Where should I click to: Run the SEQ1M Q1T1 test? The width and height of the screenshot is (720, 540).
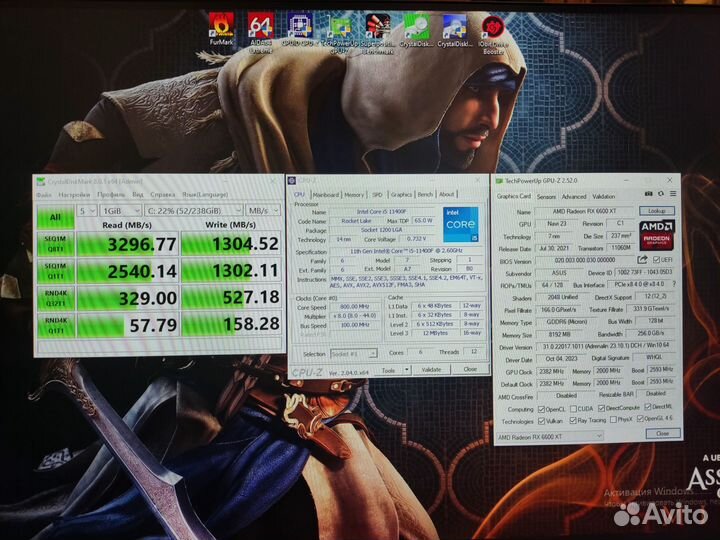tap(56, 271)
